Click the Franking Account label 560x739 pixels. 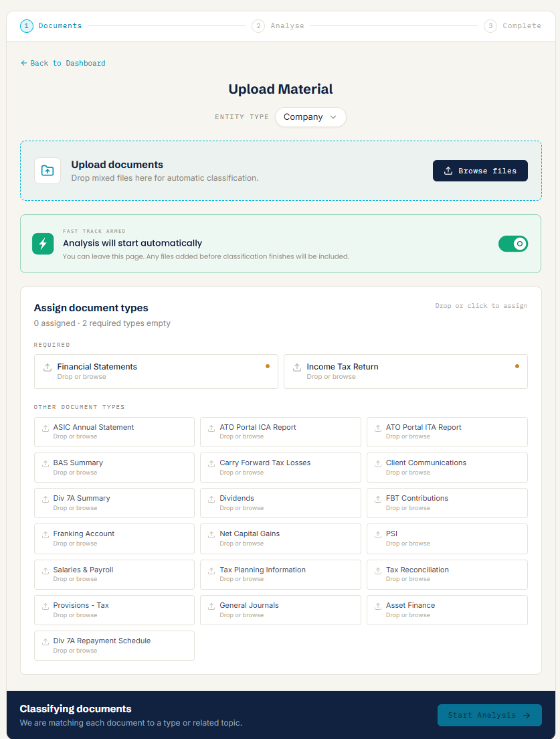pos(84,533)
